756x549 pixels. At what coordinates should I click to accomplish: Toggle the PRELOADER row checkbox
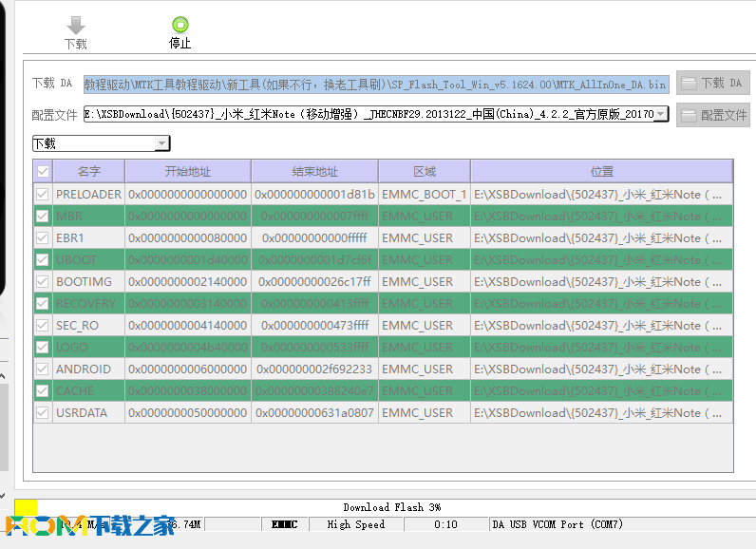[43, 195]
